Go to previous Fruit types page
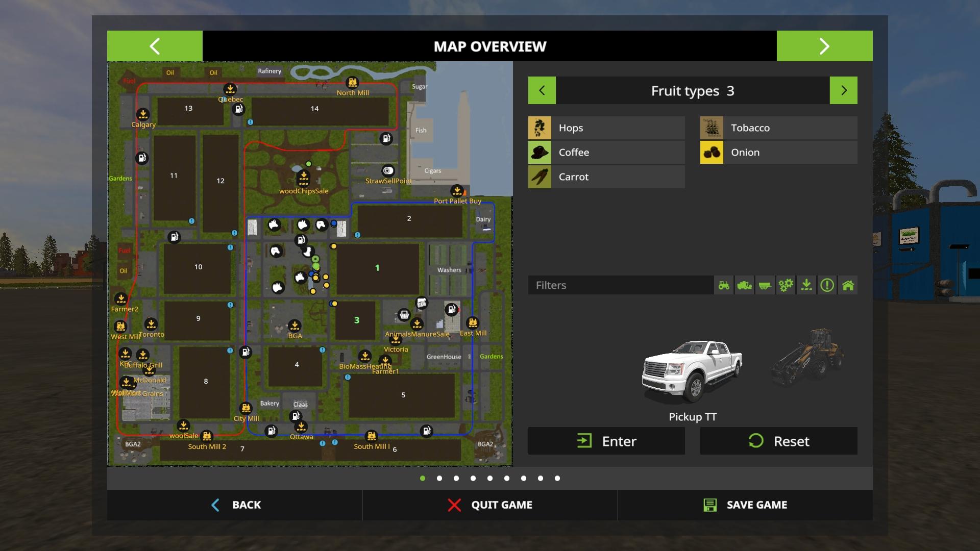Screen dimensions: 980x551 [542, 90]
